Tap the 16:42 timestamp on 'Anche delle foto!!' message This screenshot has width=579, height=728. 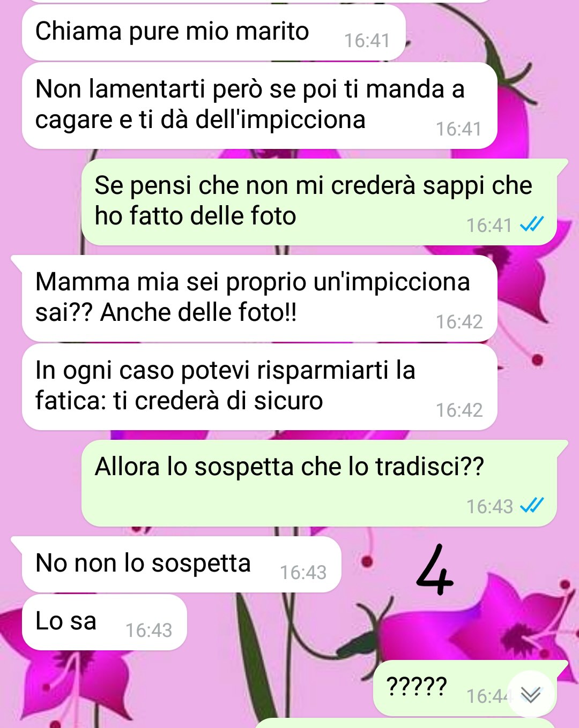[459, 321]
